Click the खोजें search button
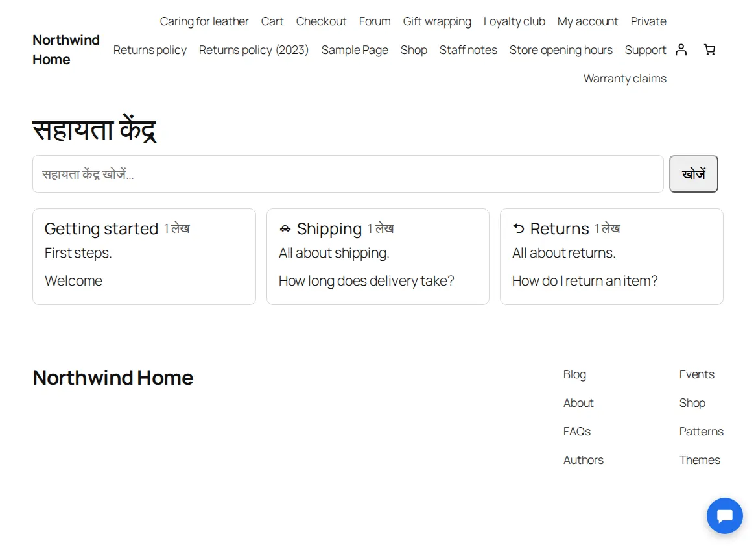 click(693, 174)
